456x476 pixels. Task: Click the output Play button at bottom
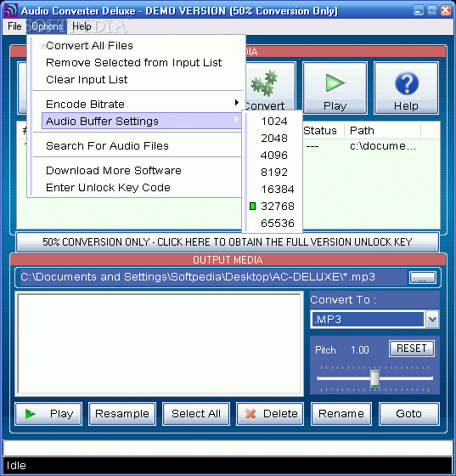point(48,414)
